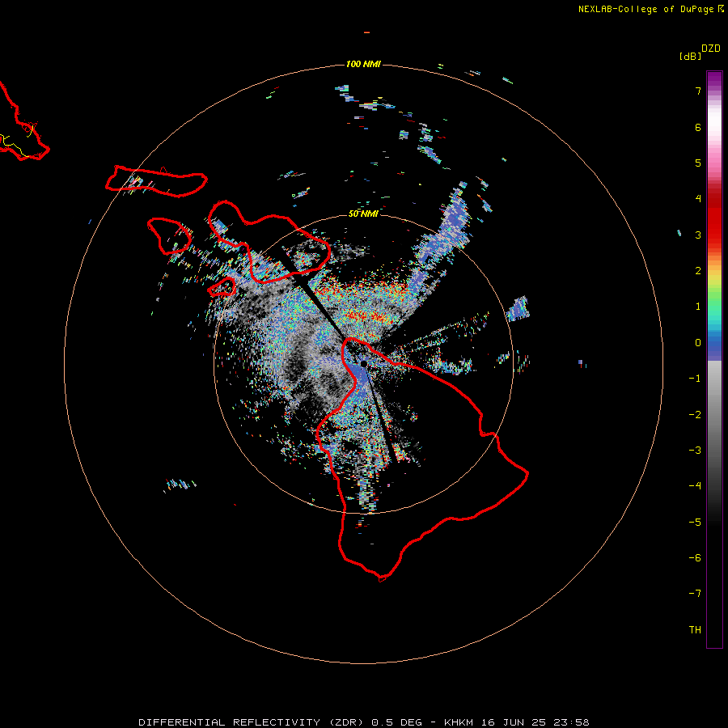Click the 0.5 DEG elevation angle text

point(397,722)
